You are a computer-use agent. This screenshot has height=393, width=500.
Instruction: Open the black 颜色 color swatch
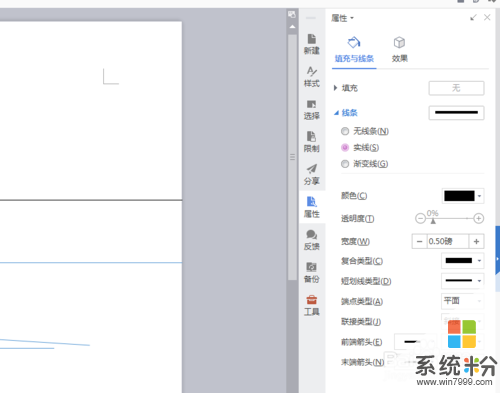463,196
